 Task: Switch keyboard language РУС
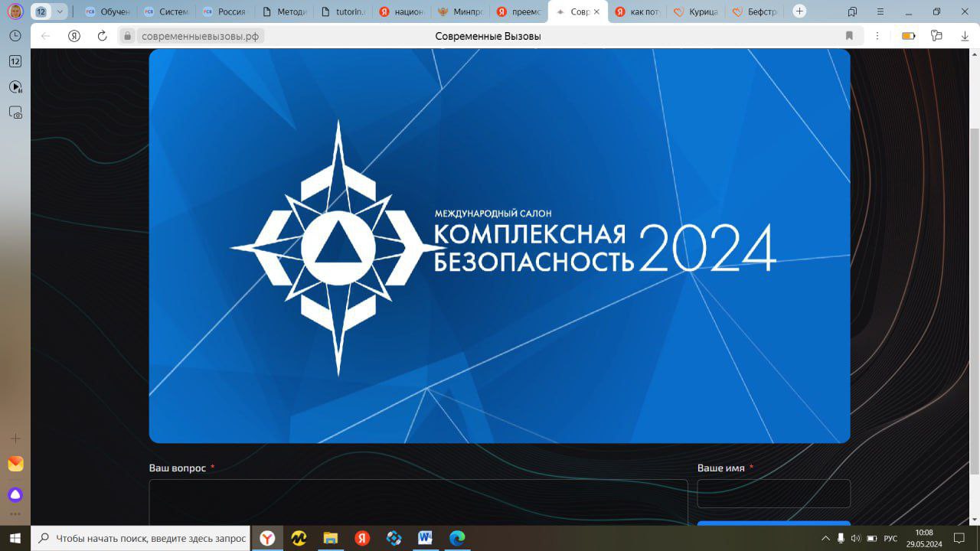[x=890, y=539]
